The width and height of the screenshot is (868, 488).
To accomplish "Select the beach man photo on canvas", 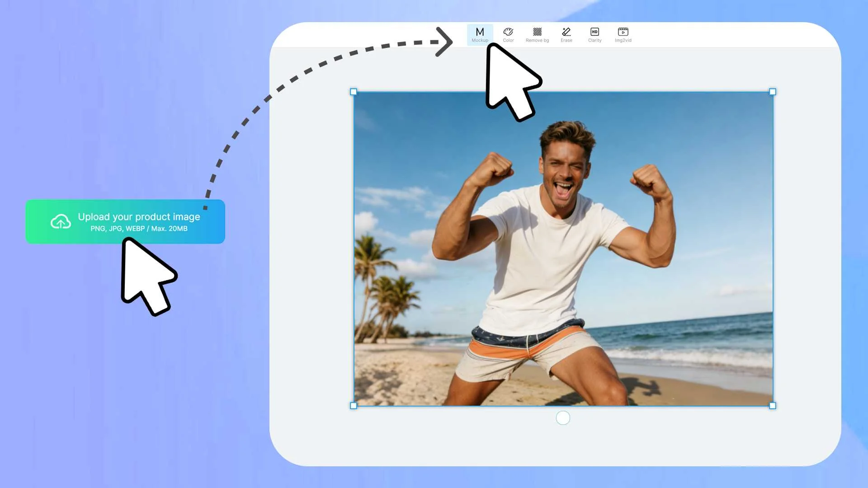I will pyautogui.click(x=563, y=249).
